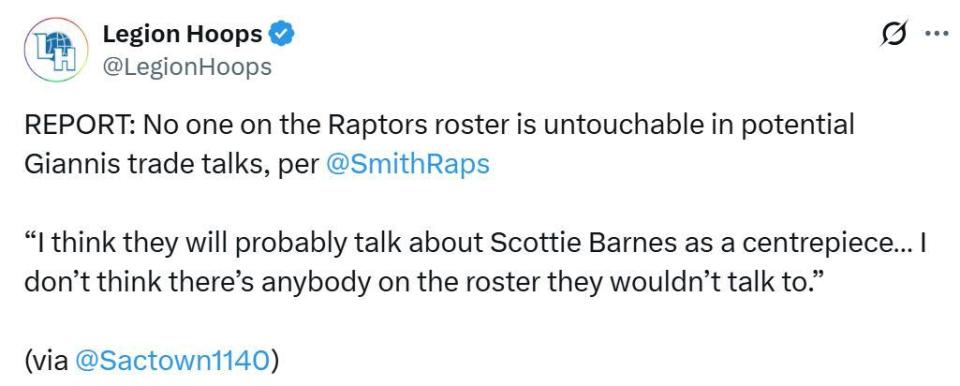Click the word REPORT: in the tweet

tap(80, 126)
